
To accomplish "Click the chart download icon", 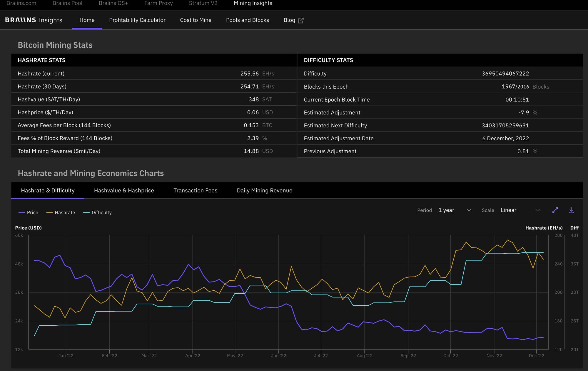I will 571,210.
